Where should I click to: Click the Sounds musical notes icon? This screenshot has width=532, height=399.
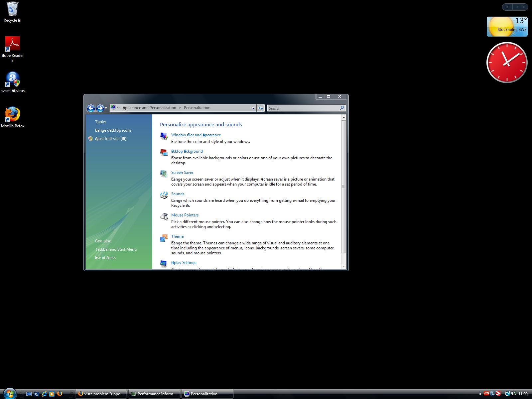pyautogui.click(x=164, y=195)
